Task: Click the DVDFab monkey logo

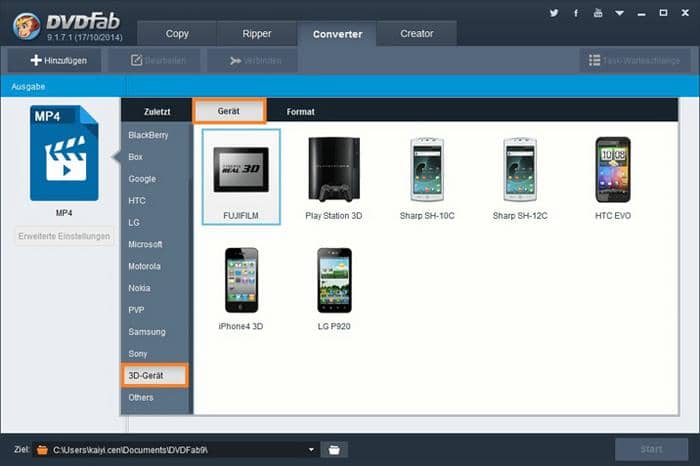Action: click(26, 26)
